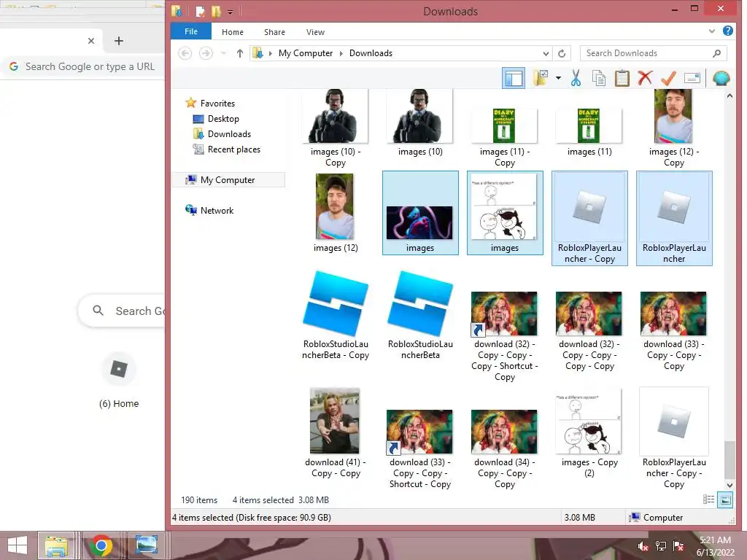This screenshot has height=560, width=747.
Task: Click Chrome's address bar
Action: (x=85, y=66)
